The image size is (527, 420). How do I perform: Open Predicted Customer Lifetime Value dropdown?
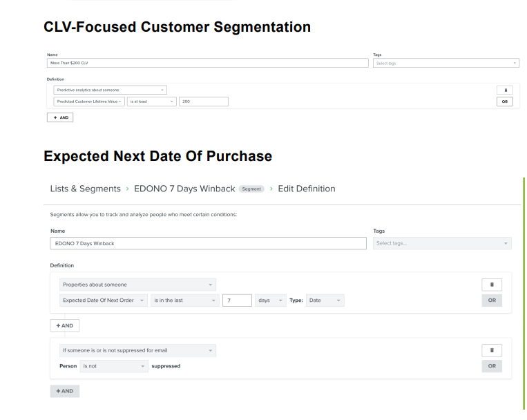pos(89,102)
